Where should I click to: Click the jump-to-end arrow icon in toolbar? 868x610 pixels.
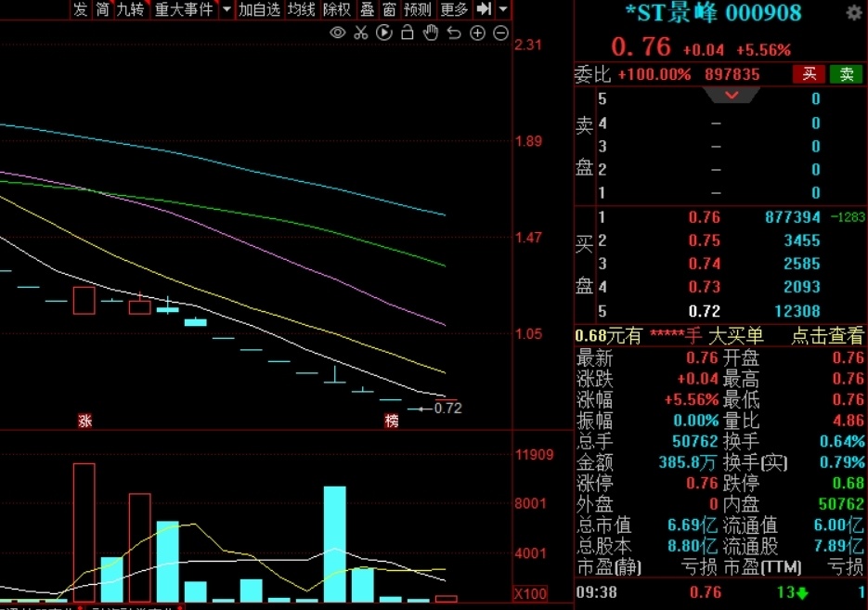pos(485,9)
